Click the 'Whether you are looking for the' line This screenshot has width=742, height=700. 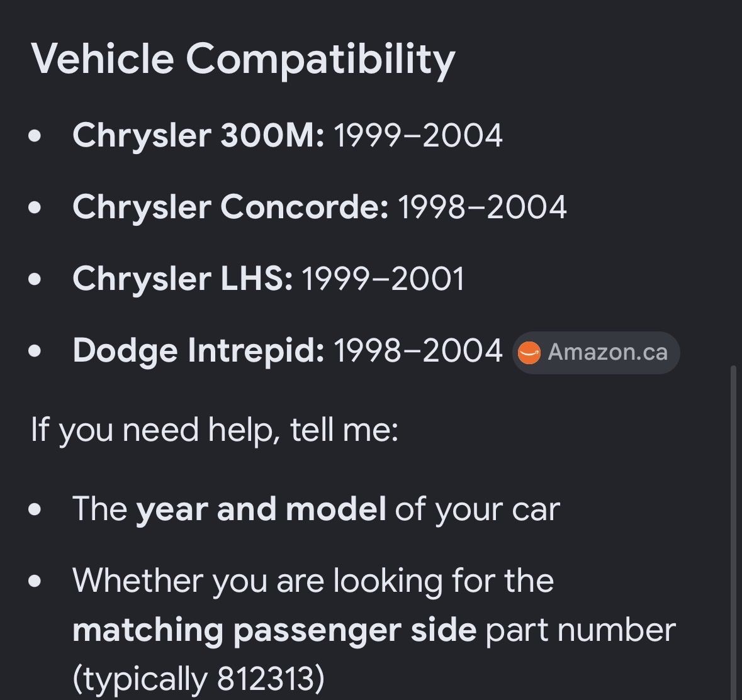313,581
